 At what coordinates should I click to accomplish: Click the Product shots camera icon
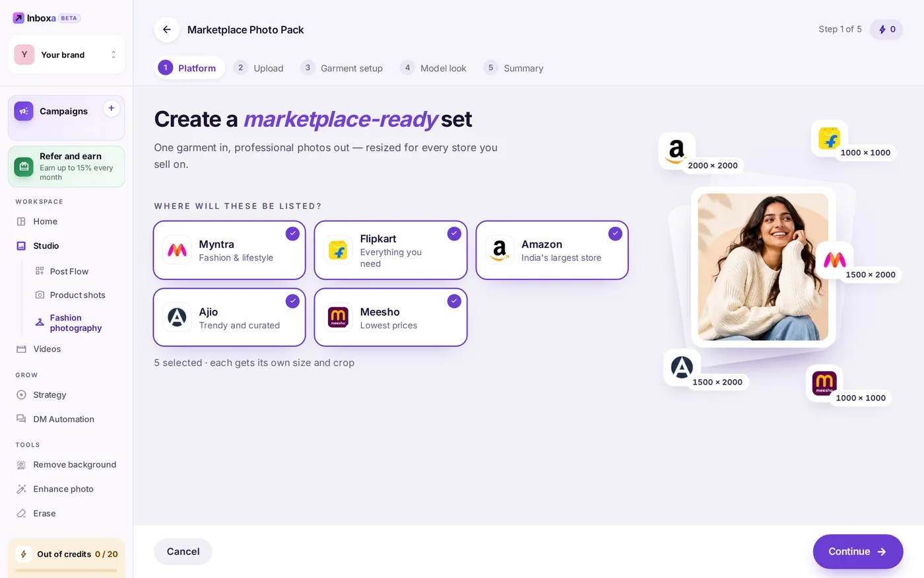click(40, 295)
